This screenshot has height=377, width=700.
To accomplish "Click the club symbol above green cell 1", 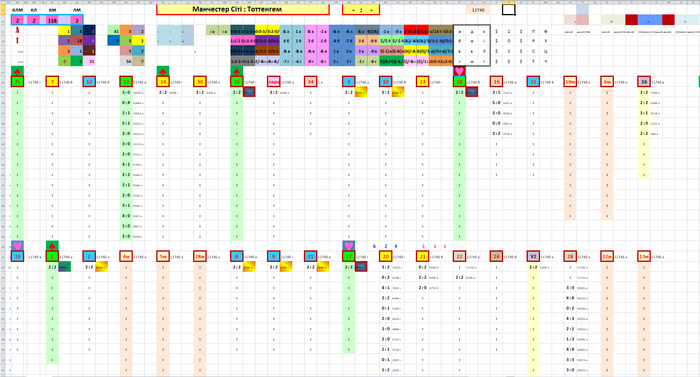I will (52, 246).
